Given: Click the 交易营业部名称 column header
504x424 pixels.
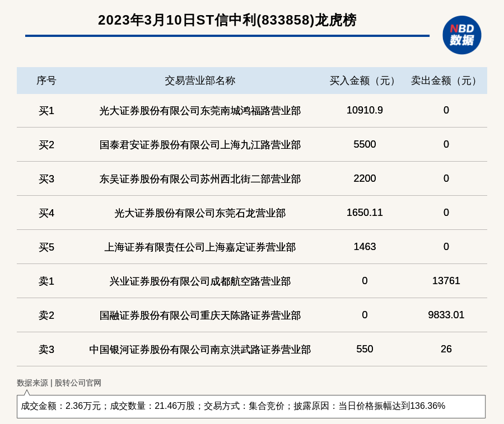Looking at the screenshot, I should [x=200, y=81].
